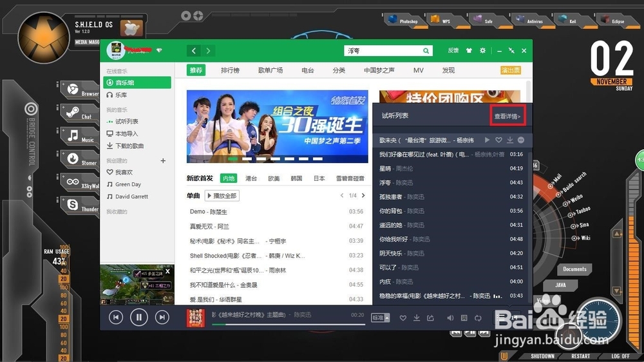Download the highlighted 歌未央 row
This screenshot has width=644, height=362.
click(509, 140)
